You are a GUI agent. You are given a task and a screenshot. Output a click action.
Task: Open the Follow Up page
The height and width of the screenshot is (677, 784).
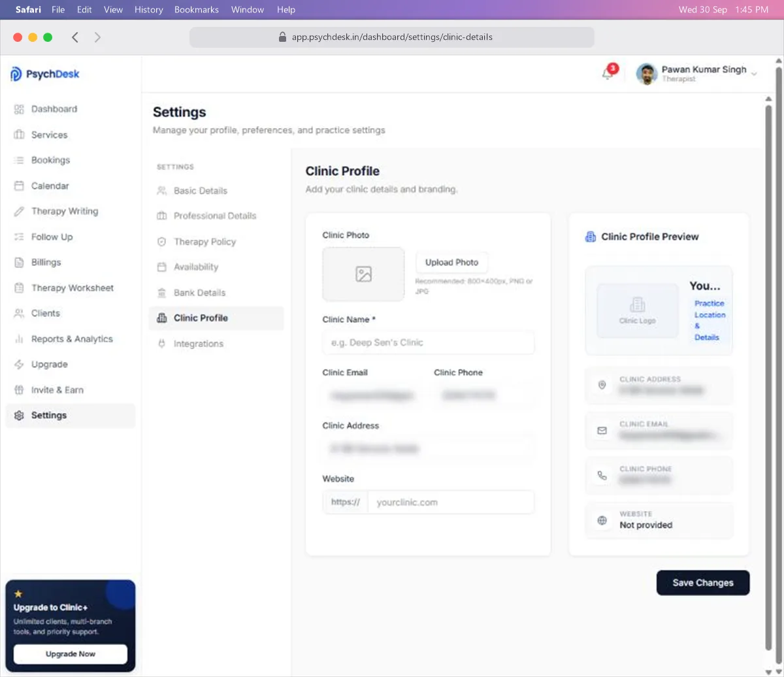point(71,237)
